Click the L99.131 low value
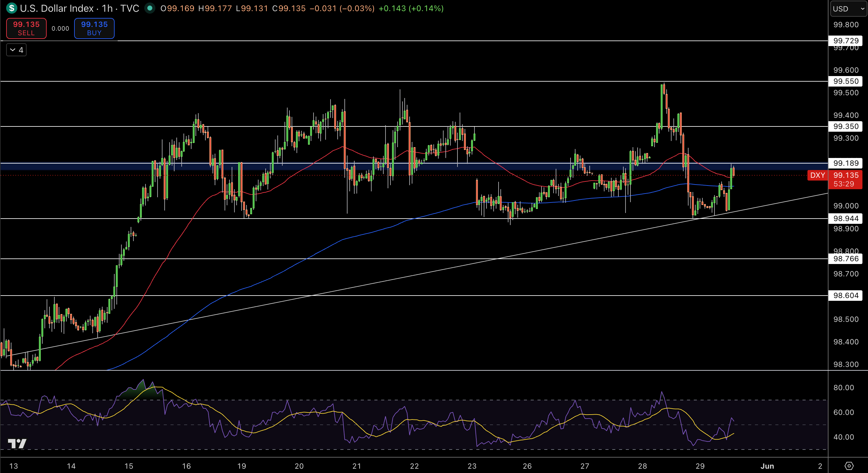868x473 pixels. (252, 8)
